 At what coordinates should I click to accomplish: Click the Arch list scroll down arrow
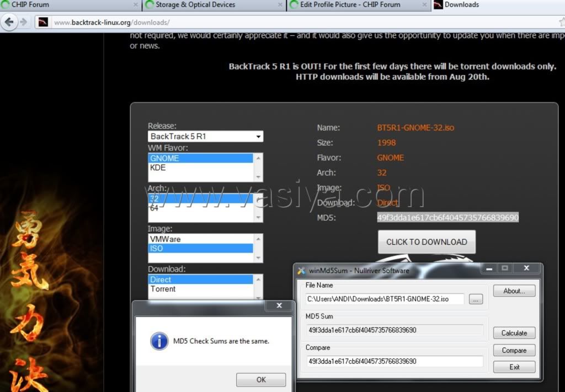(x=258, y=217)
